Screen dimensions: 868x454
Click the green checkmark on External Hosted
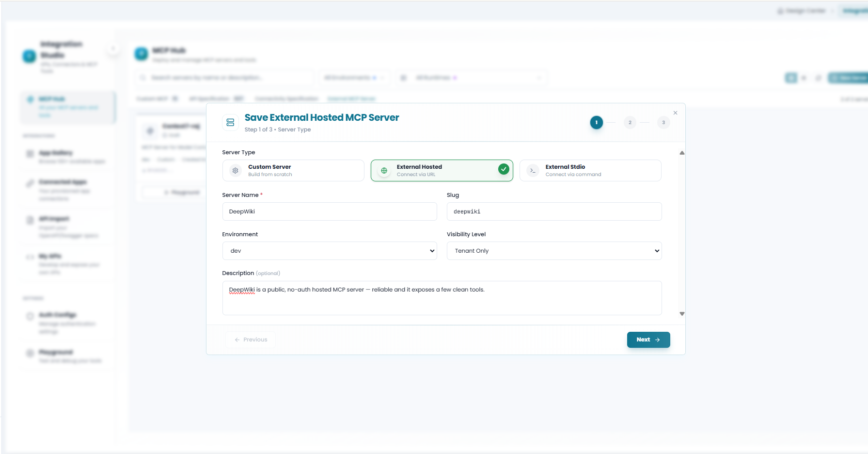504,169
